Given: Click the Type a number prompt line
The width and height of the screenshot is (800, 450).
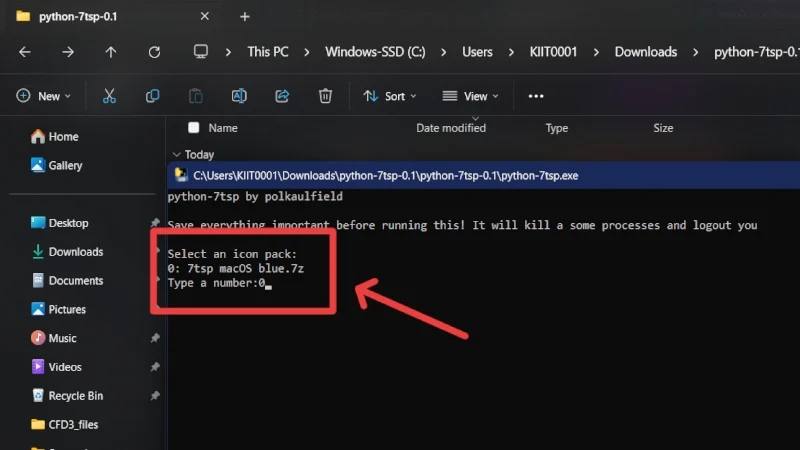Looking at the screenshot, I should 219,283.
